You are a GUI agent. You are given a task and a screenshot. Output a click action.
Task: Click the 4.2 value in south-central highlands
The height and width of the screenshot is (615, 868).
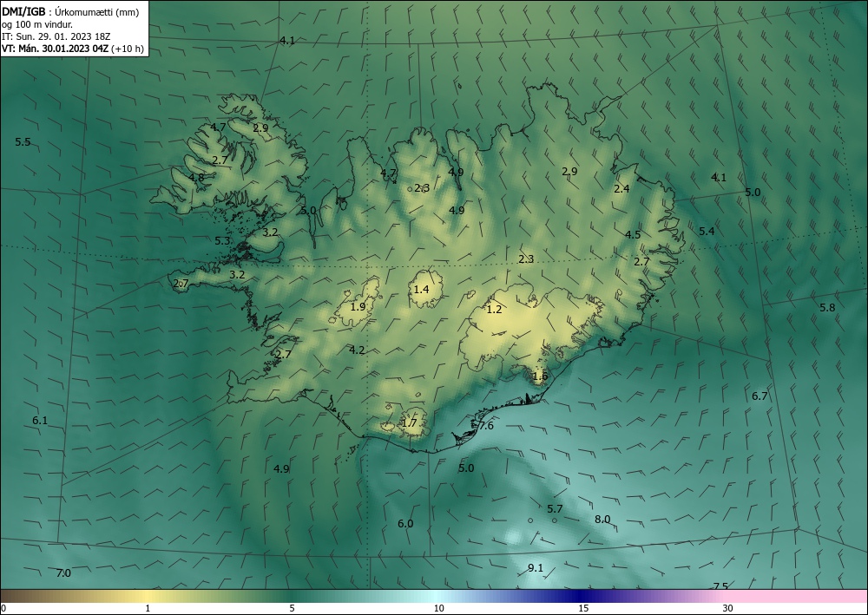357,350
